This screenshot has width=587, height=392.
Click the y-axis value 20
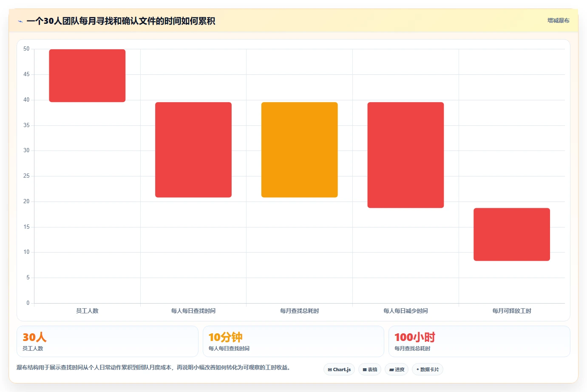tap(26, 202)
